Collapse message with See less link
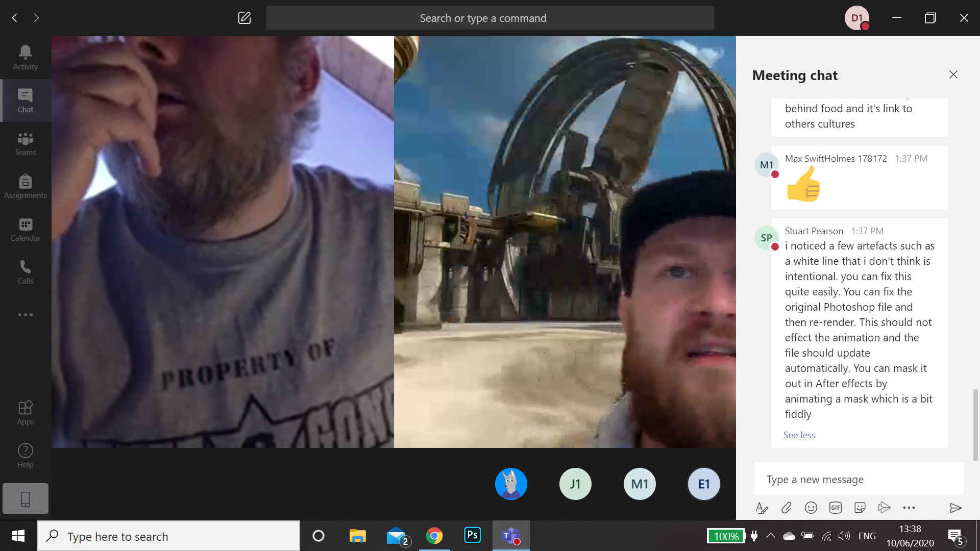 click(x=799, y=435)
